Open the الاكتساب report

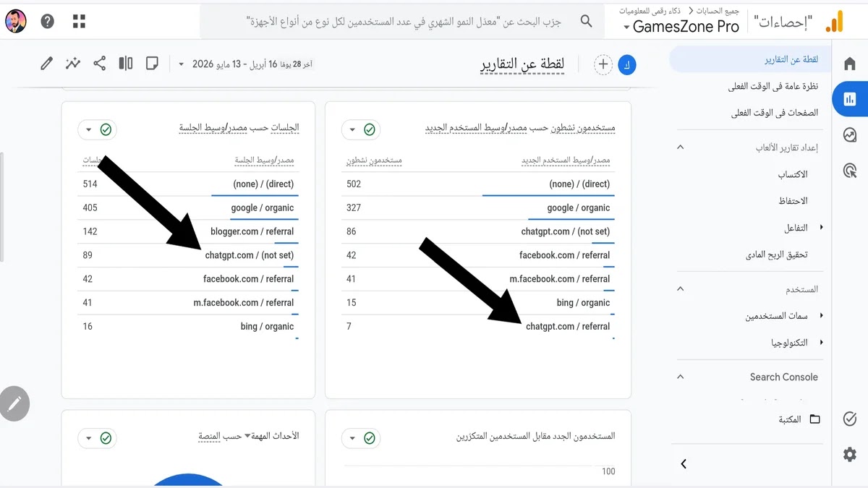coord(793,174)
